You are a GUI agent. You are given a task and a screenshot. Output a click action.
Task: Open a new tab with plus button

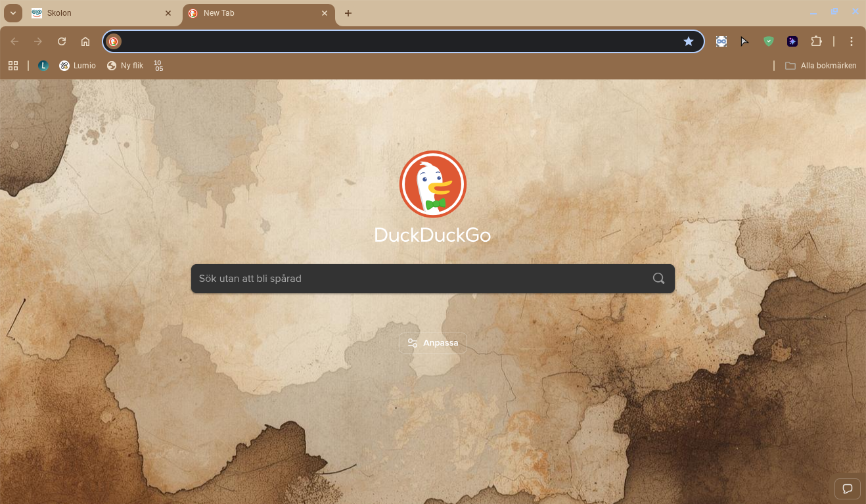(348, 13)
